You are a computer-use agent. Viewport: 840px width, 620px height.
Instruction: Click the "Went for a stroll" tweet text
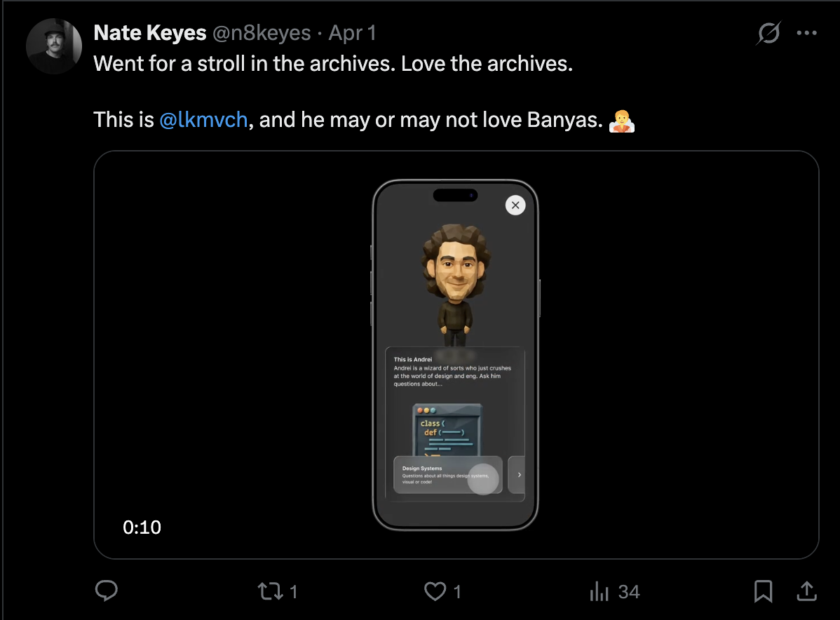[x=333, y=64]
